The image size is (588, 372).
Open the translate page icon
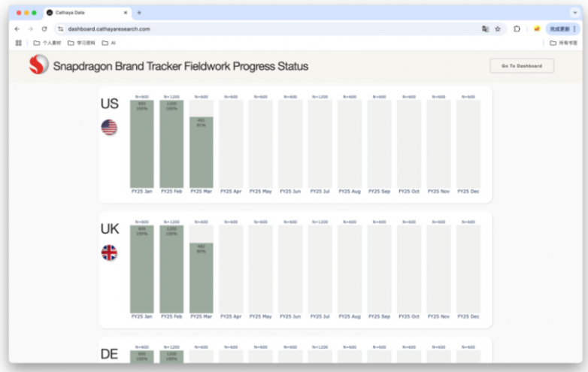point(485,29)
